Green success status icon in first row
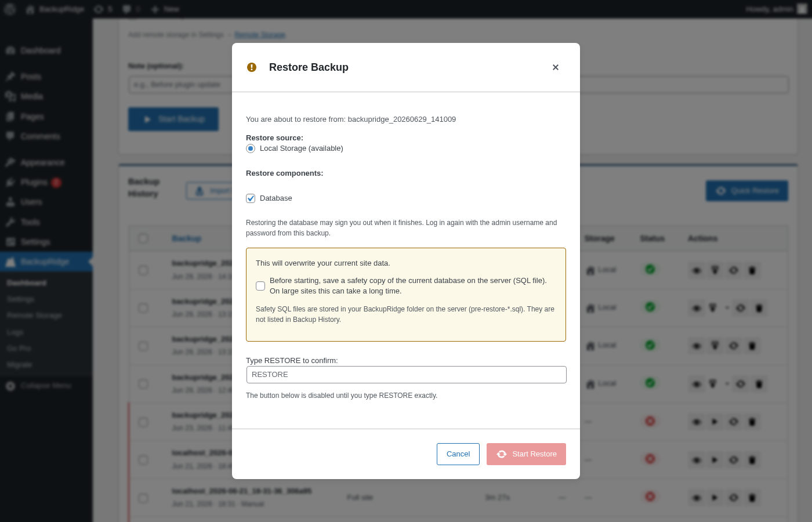This screenshot has height=522, width=812. click(x=650, y=269)
